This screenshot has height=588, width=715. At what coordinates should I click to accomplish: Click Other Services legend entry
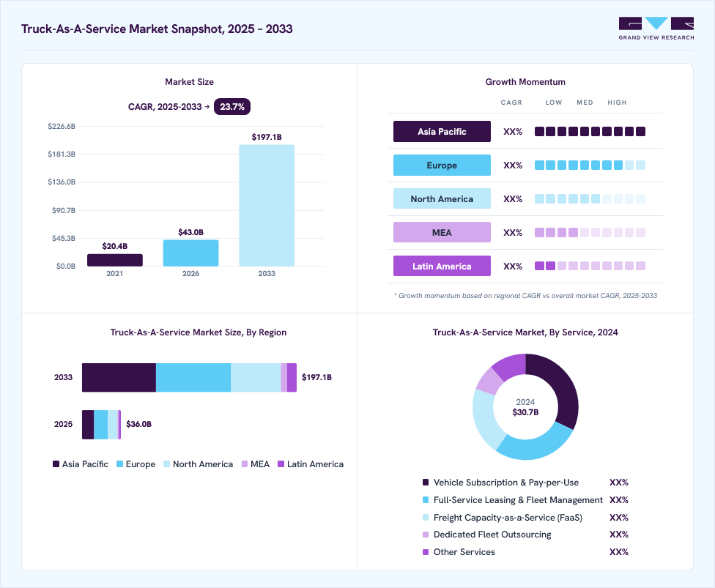click(x=525, y=552)
